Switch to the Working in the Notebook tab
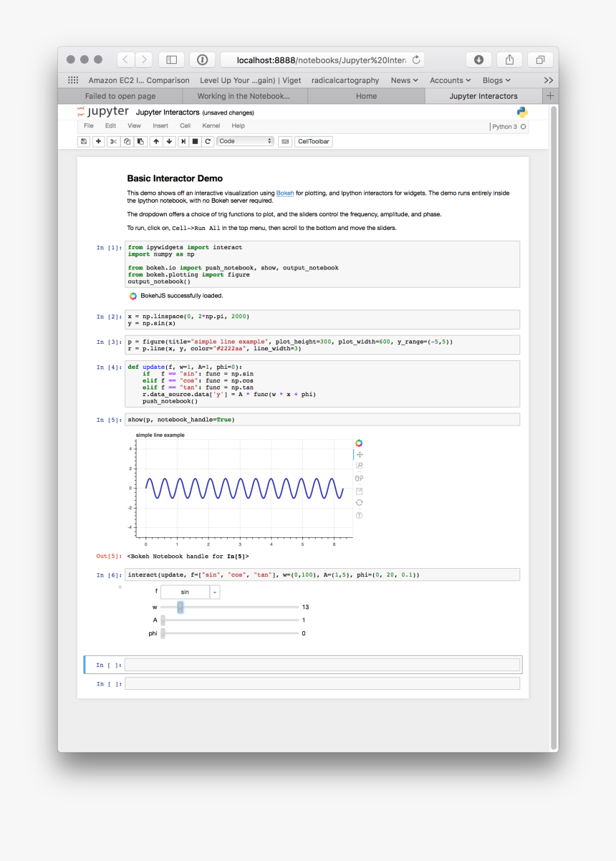Screen dimensions: 616x861 point(244,96)
